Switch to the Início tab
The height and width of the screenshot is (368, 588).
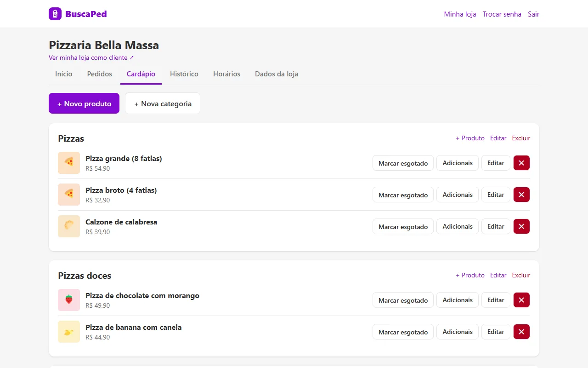point(64,74)
